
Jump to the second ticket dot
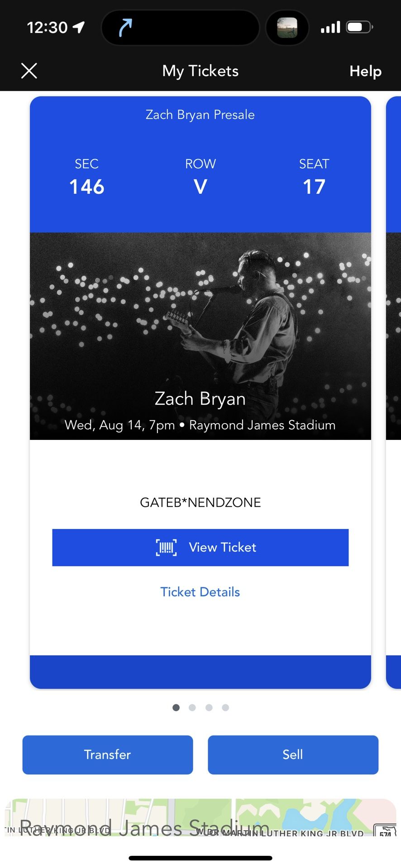coord(192,708)
